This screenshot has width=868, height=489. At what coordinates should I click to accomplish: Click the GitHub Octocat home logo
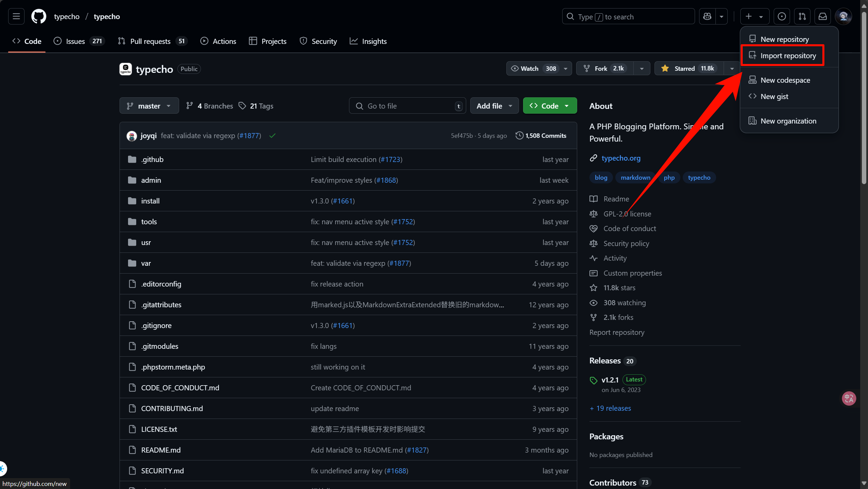coord(39,16)
